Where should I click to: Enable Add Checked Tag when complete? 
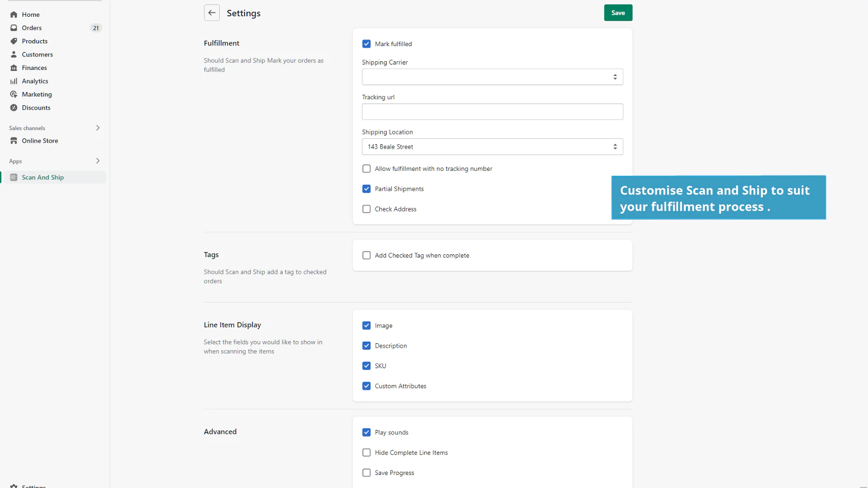[367, 255]
